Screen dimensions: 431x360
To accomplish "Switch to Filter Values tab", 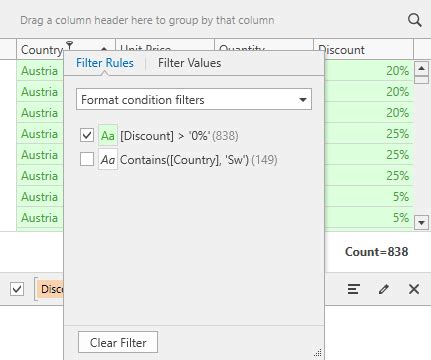I will click(x=189, y=63).
